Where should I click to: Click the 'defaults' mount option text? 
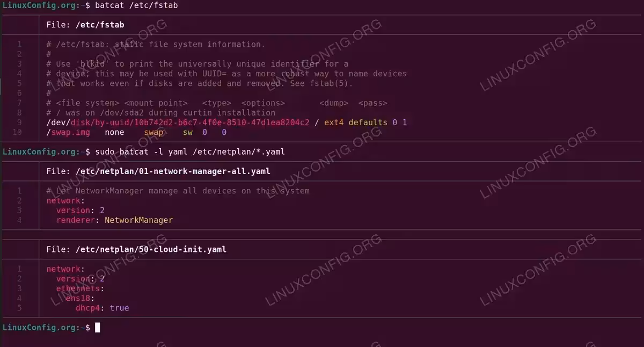[368, 122]
